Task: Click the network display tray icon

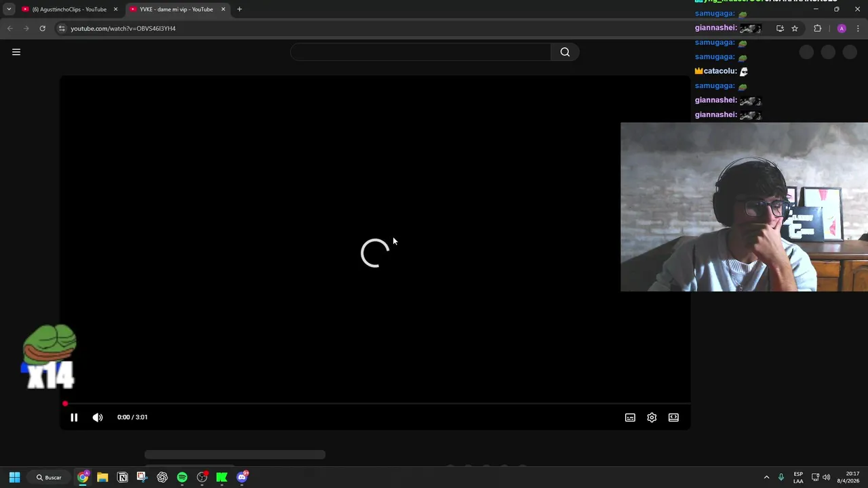Action: tap(815, 477)
